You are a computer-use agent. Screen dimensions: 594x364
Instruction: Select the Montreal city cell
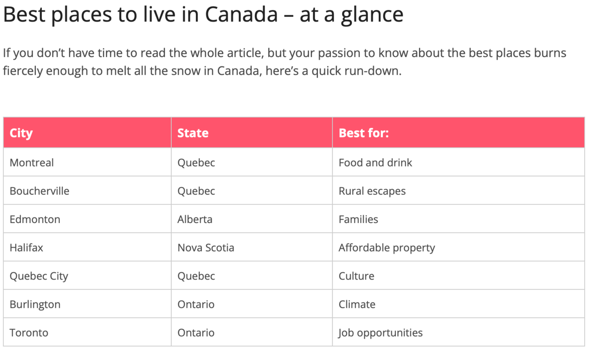(32, 163)
